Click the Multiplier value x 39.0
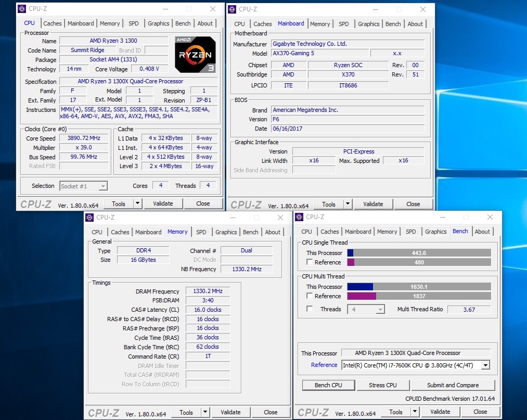Screen dimensions: 527x420 (84, 148)
